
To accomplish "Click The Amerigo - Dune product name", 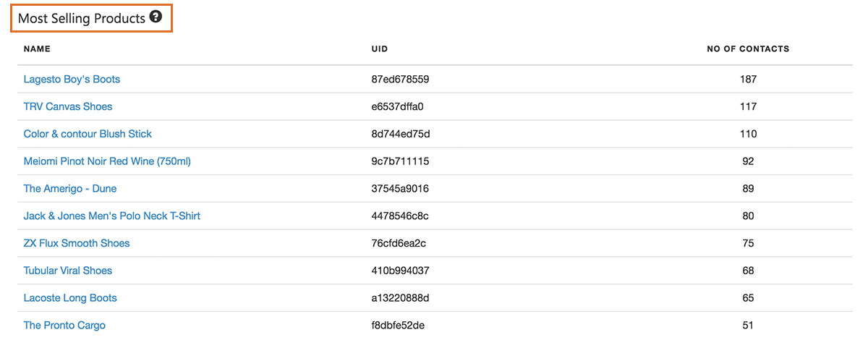I will 70,188.
